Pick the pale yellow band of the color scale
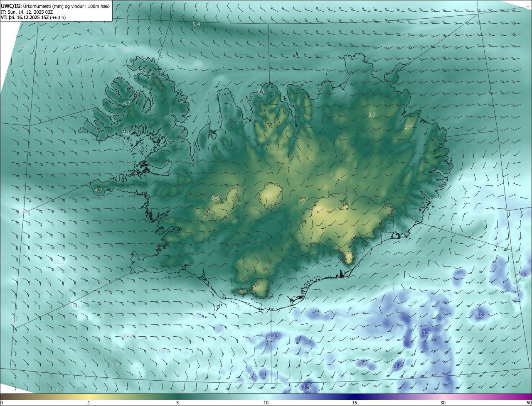Image resolution: width=532 pixels, height=406 pixels. click(89, 396)
